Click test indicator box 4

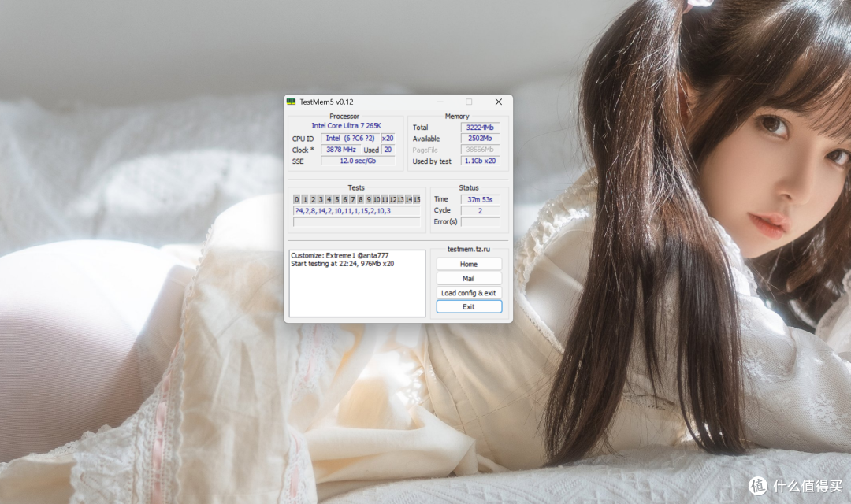tap(329, 200)
